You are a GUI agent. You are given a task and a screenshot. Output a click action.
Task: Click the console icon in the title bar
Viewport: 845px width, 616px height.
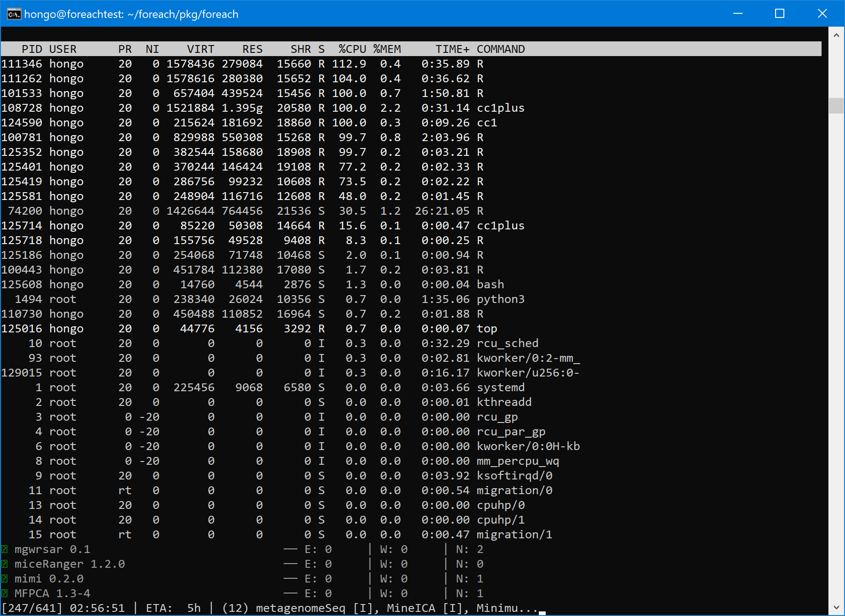tap(14, 14)
